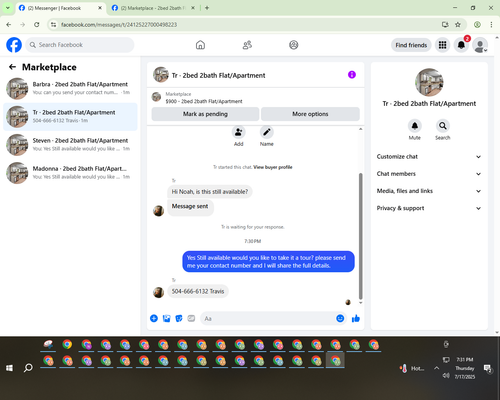Image resolution: width=500 pixels, height=400 pixels.
Task: Open the notifications bell in header
Action: 461,45
